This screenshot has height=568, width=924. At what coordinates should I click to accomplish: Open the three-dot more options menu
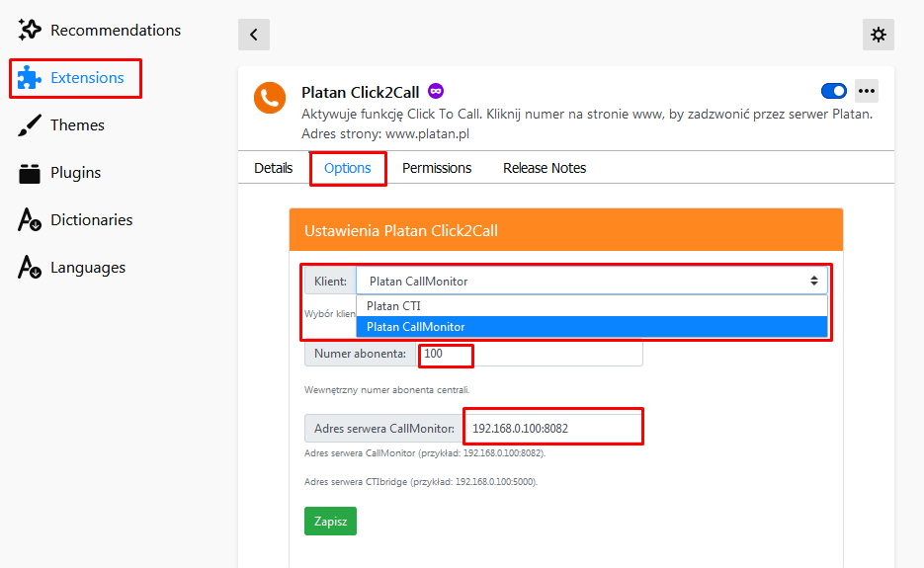click(x=867, y=91)
